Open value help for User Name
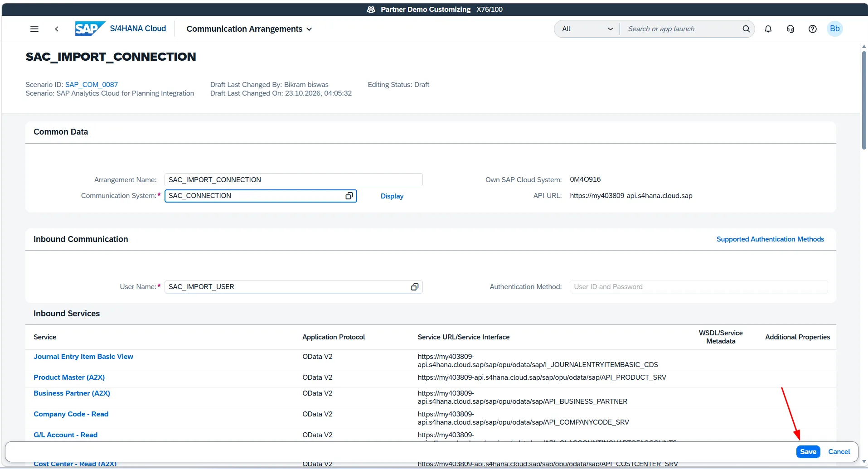This screenshot has height=469, width=868. pyautogui.click(x=414, y=287)
